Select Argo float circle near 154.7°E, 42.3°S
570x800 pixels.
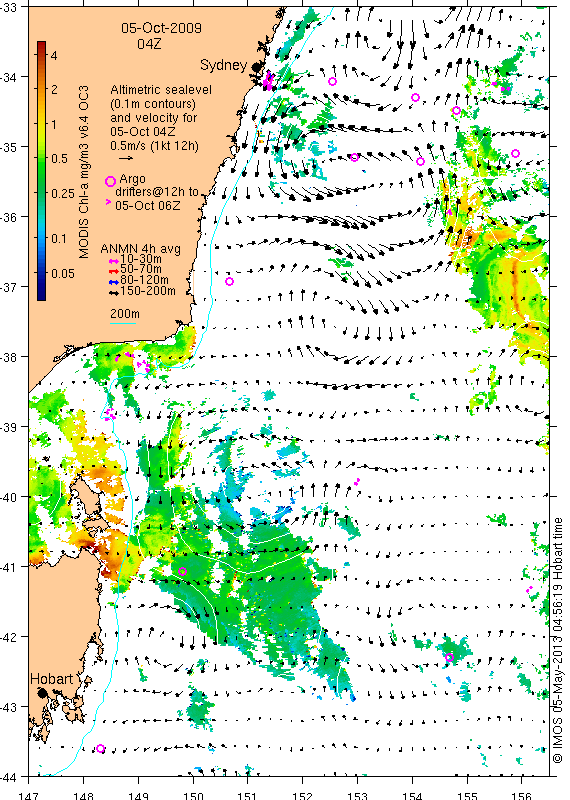449,657
